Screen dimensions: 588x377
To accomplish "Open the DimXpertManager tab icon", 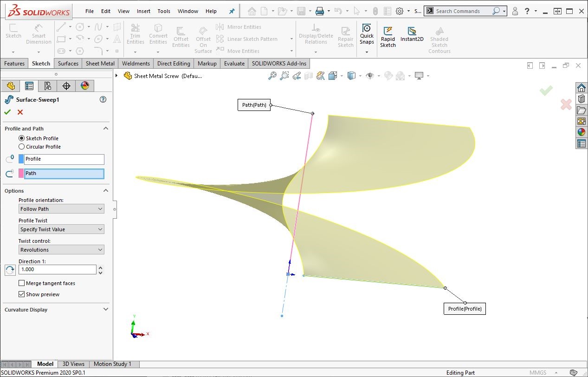I will click(x=66, y=85).
